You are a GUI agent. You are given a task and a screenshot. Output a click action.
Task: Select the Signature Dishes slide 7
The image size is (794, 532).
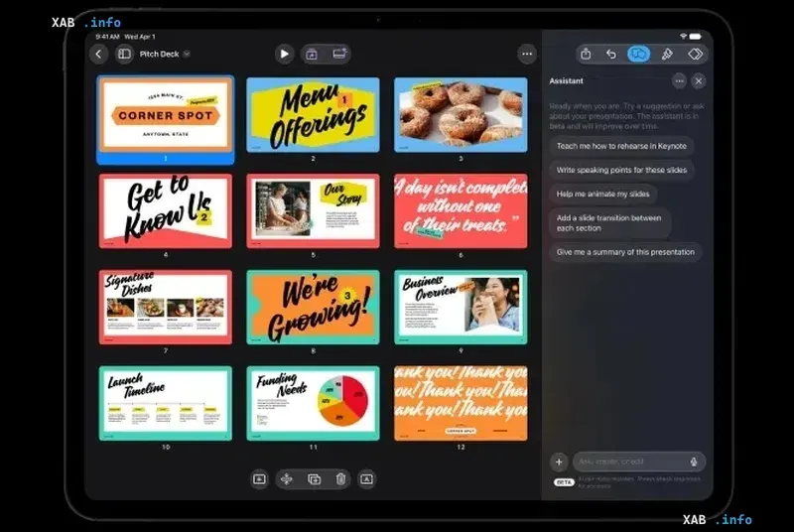166,308
